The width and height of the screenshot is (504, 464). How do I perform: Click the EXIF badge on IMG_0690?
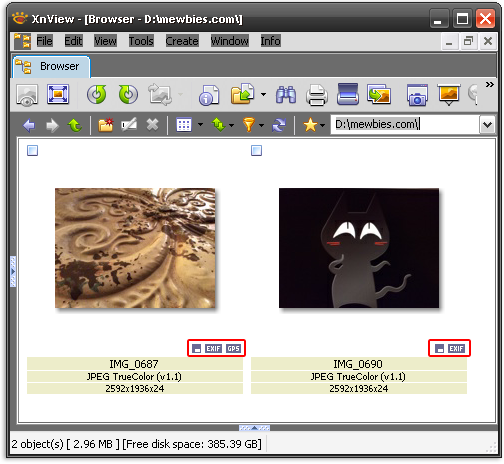tap(456, 349)
